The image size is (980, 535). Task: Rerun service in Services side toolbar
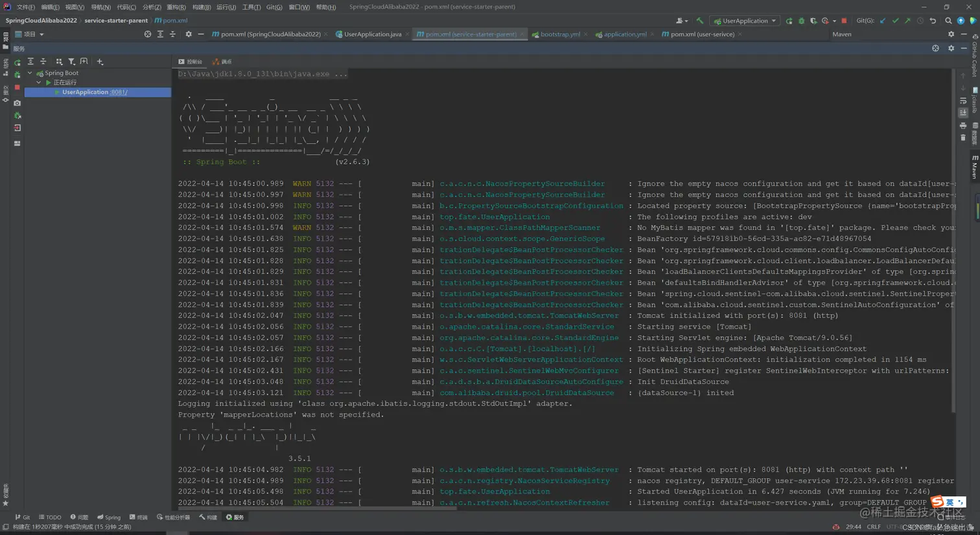17,63
